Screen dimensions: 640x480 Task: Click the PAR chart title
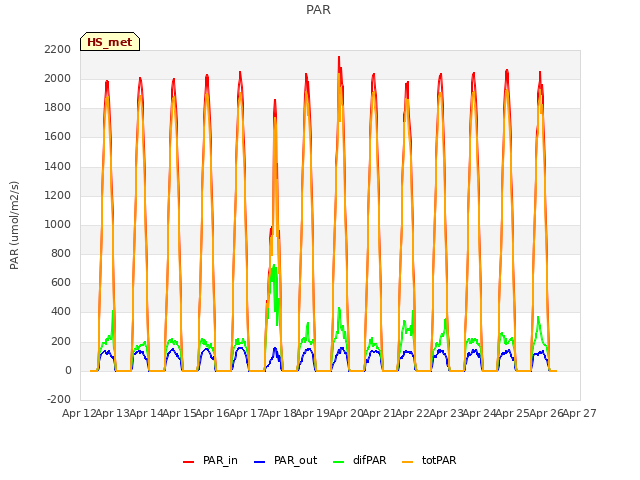click(x=318, y=10)
